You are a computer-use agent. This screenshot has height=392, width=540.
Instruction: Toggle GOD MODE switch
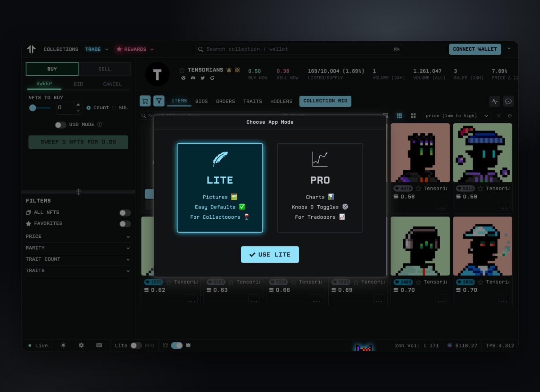(x=60, y=125)
